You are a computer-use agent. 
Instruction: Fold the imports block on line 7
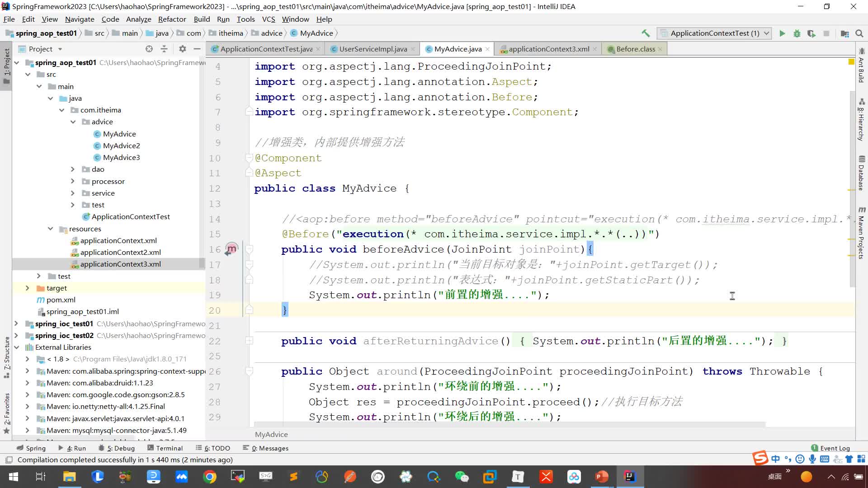(249, 112)
